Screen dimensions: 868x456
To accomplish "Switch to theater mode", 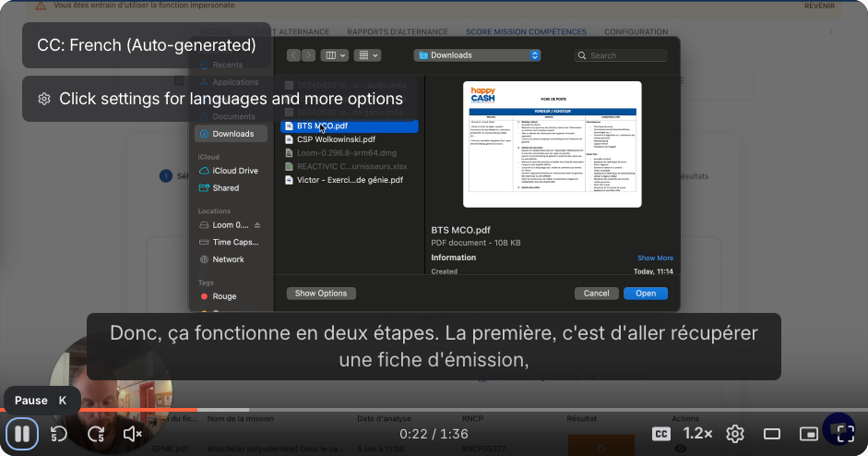I will tap(772, 434).
